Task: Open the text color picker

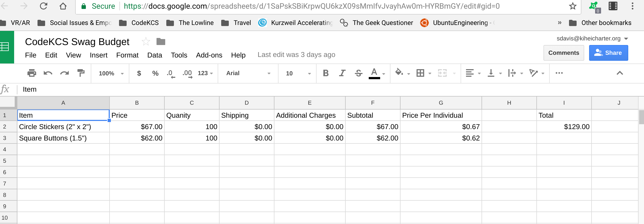Action: point(374,73)
